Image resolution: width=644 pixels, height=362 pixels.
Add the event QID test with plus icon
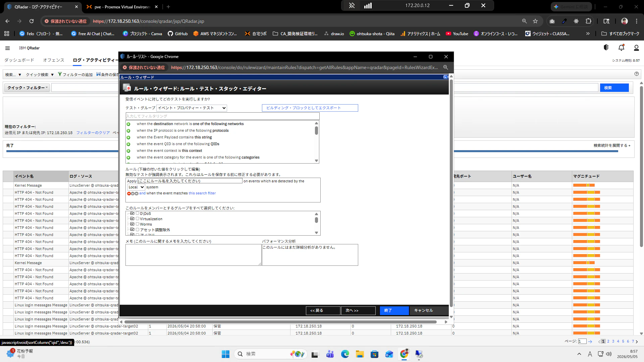pos(128,144)
